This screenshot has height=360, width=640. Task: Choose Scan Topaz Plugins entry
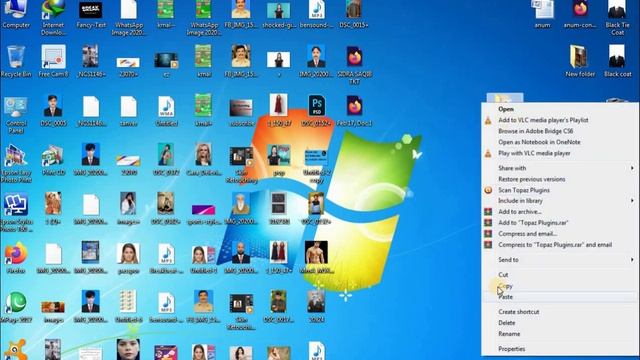(524, 190)
